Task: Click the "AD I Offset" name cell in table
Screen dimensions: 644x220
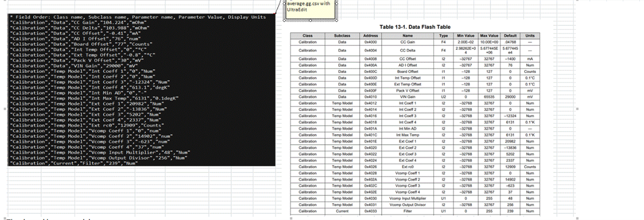Action: pyautogui.click(x=407, y=65)
